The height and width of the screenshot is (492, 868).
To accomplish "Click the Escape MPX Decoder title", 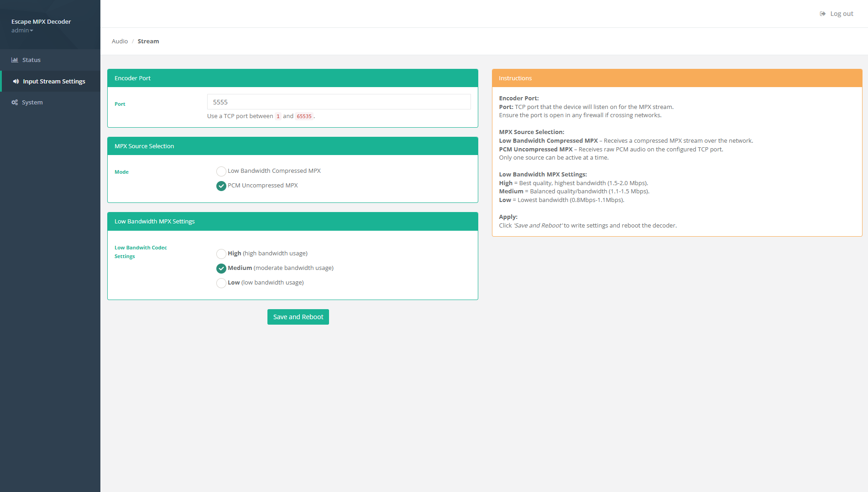I will click(x=41, y=21).
